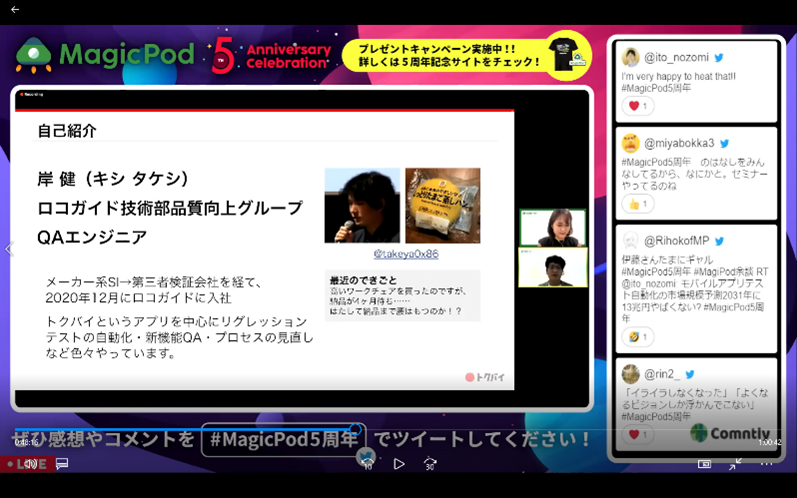Click the female presenter webcam thumbnail
The image size is (797, 498).
(553, 228)
